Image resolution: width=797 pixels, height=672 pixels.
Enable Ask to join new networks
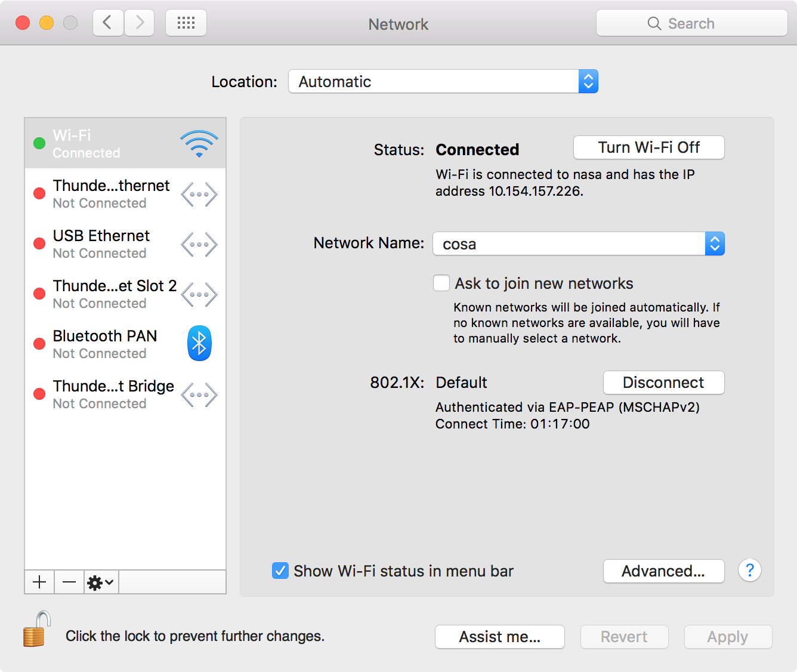441,283
